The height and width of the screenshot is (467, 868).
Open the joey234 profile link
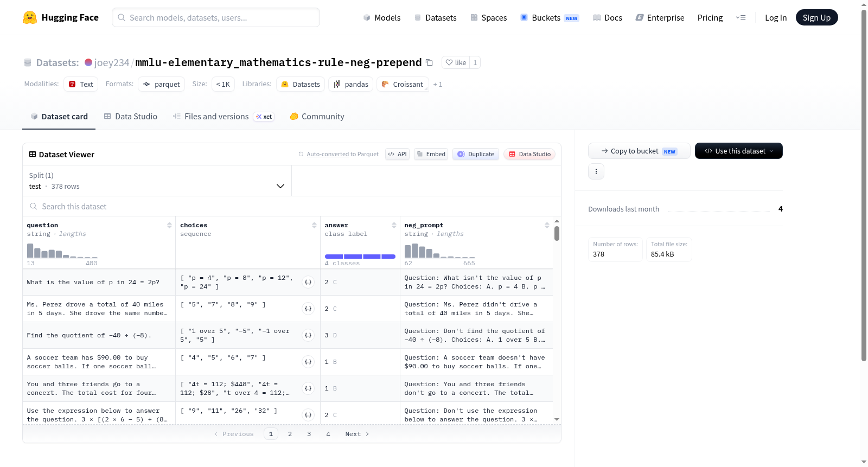pos(112,62)
